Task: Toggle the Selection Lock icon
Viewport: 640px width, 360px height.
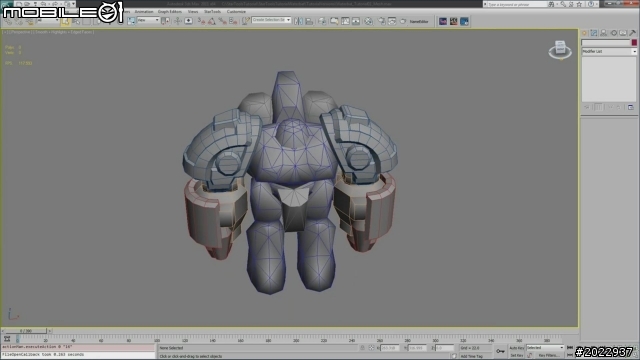Action: [x=362, y=348]
